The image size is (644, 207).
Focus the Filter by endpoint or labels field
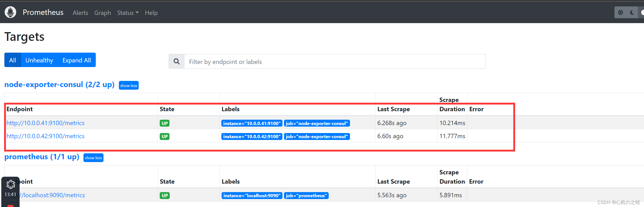(335, 61)
